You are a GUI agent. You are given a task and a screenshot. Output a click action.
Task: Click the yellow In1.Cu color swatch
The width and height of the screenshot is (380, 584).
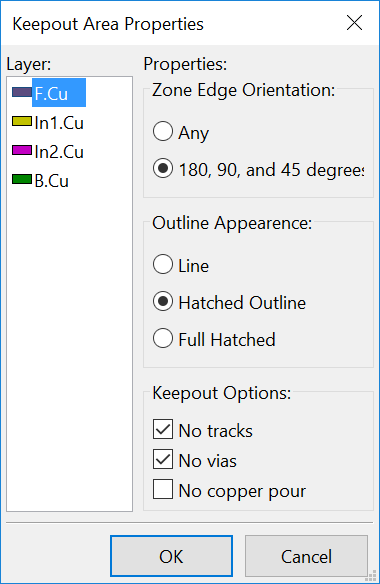(22, 121)
